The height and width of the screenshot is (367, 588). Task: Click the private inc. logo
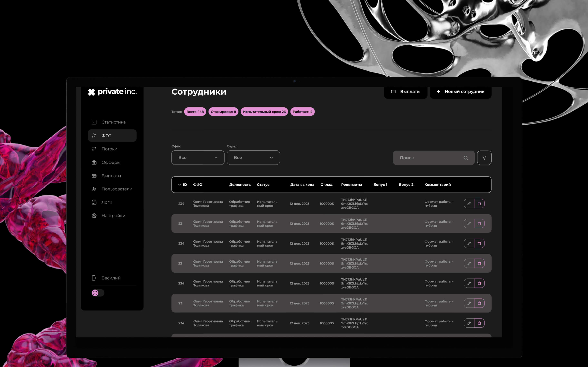pos(112,92)
